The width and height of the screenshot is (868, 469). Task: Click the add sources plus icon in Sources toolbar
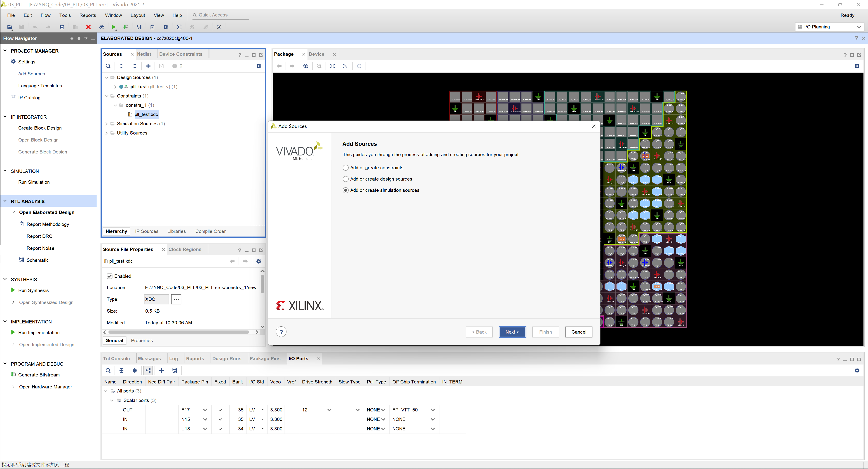148,66
